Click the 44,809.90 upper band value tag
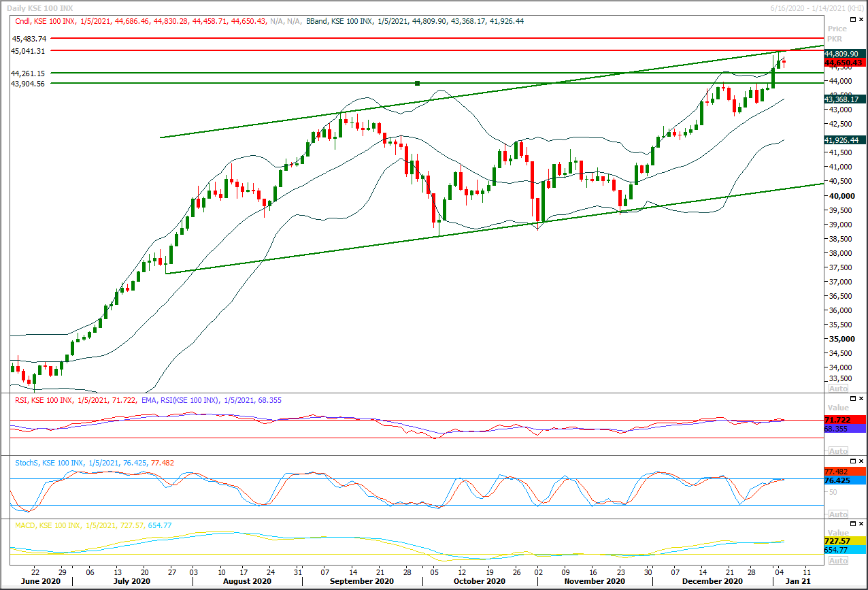This screenshot has height=590, width=868. coord(844,53)
